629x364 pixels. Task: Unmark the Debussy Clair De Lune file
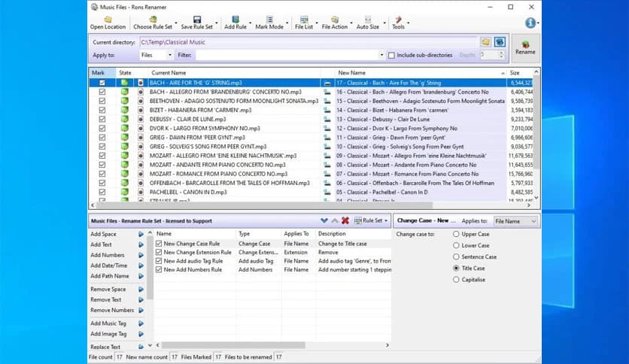(102, 119)
